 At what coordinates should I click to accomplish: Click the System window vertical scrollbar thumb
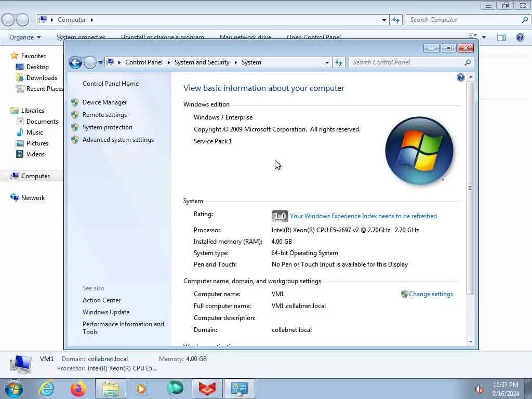point(470,188)
